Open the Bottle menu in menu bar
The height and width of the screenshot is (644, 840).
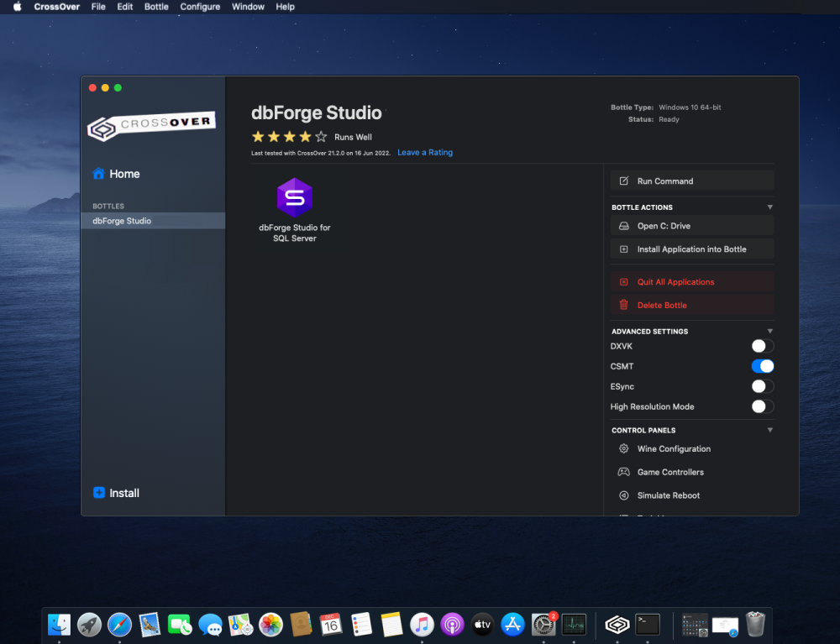click(x=156, y=7)
